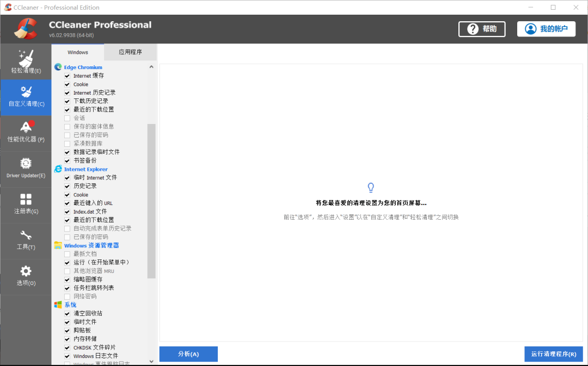
Task: Uncheck Edge Chromium Cookie checkbox
Action: [67, 84]
